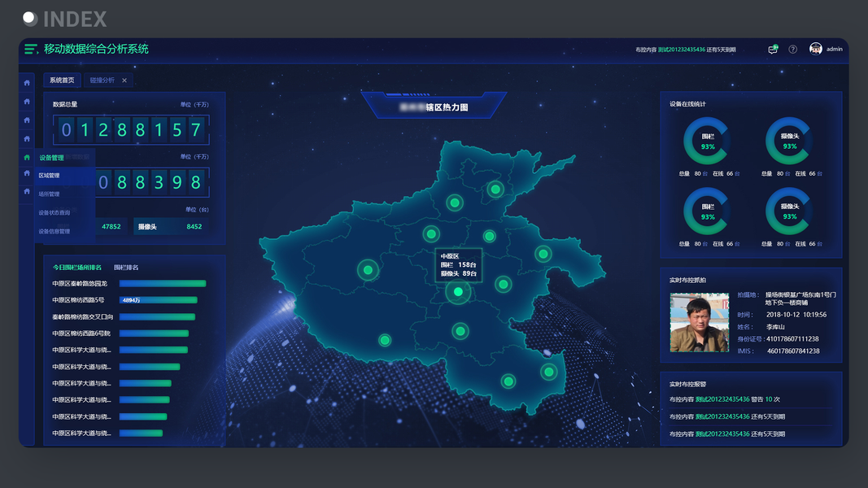Screen dimensions: 868x488
Task: Click the 设备管理 menu header
Action: tap(51, 158)
